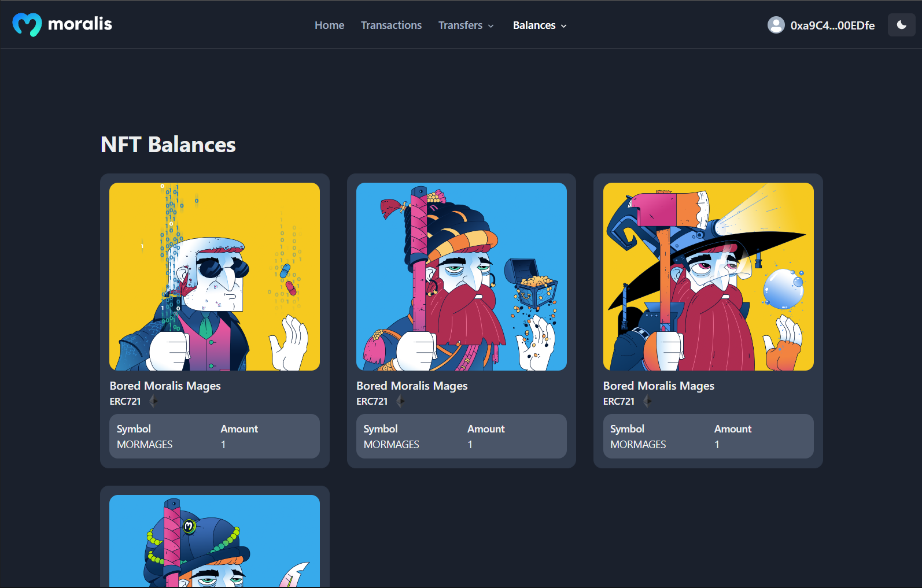Open the treasure chest mage NFT image
The width and height of the screenshot is (922, 588).
[462, 276]
